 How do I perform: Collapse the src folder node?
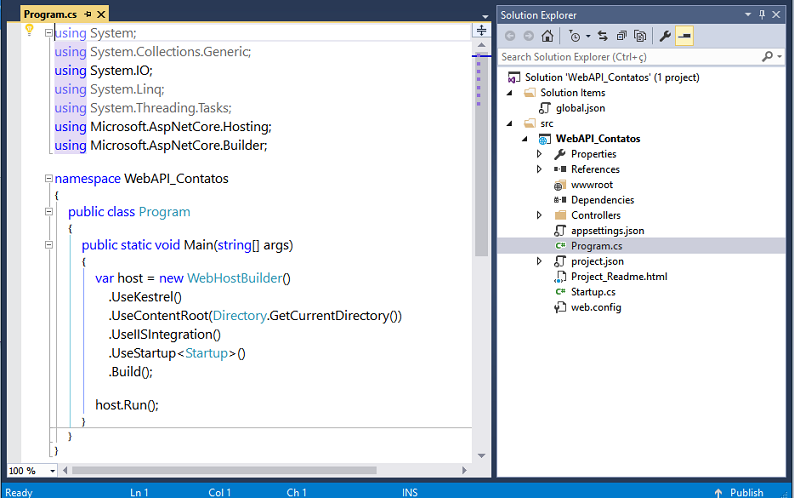(510, 123)
